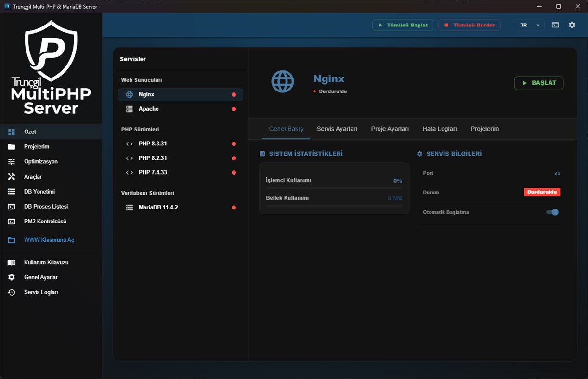Click the Genel Ayarlar gear icon in sidebar
The image size is (588, 379).
click(12, 277)
